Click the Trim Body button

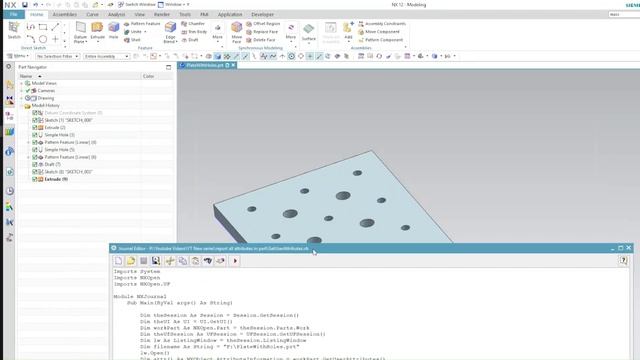click(x=194, y=32)
